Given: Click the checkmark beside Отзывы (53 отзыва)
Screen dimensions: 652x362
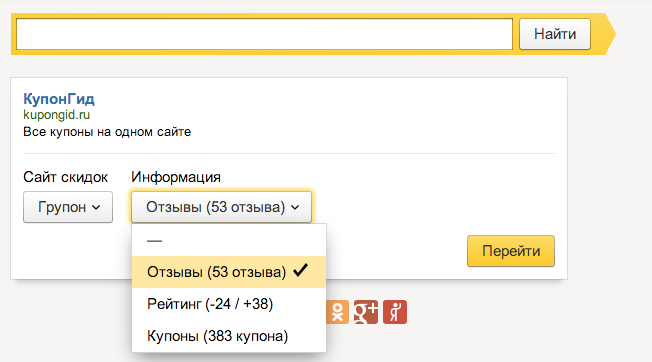Looking at the screenshot, I should coord(300,271).
